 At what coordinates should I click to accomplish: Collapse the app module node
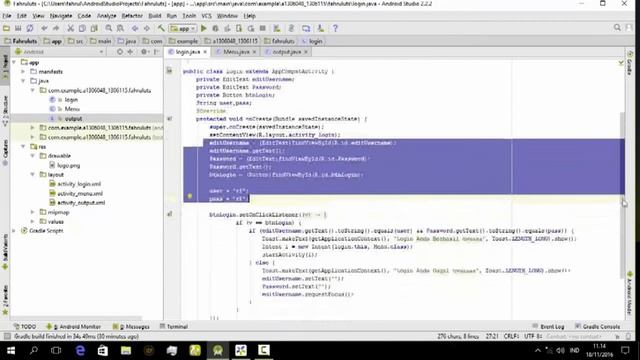point(14,62)
